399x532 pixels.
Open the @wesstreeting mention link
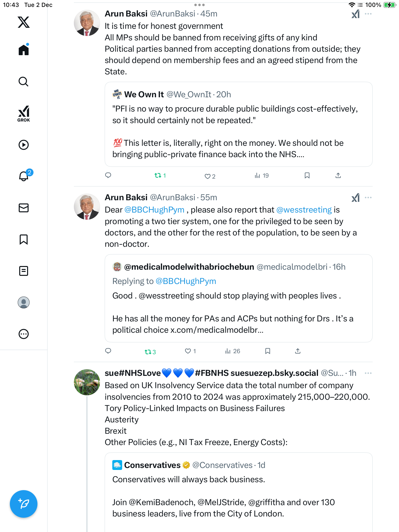pyautogui.click(x=304, y=210)
